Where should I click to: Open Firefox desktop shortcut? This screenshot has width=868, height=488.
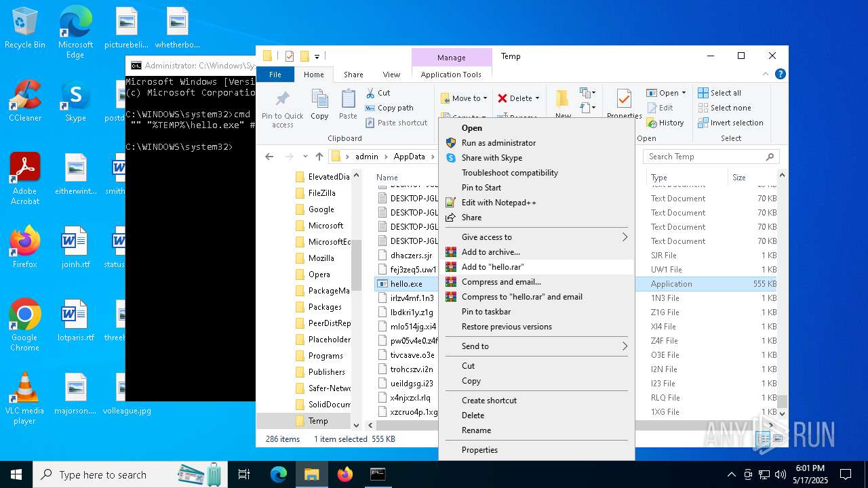click(24, 248)
